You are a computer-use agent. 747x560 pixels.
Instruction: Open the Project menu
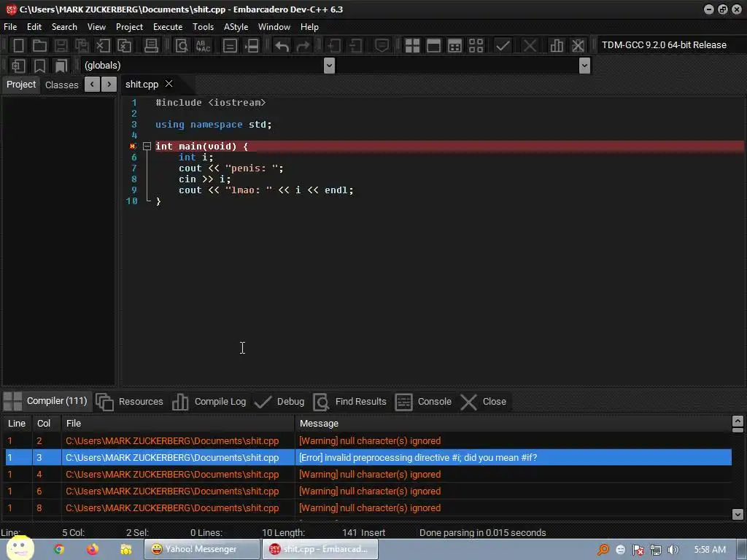129,27
